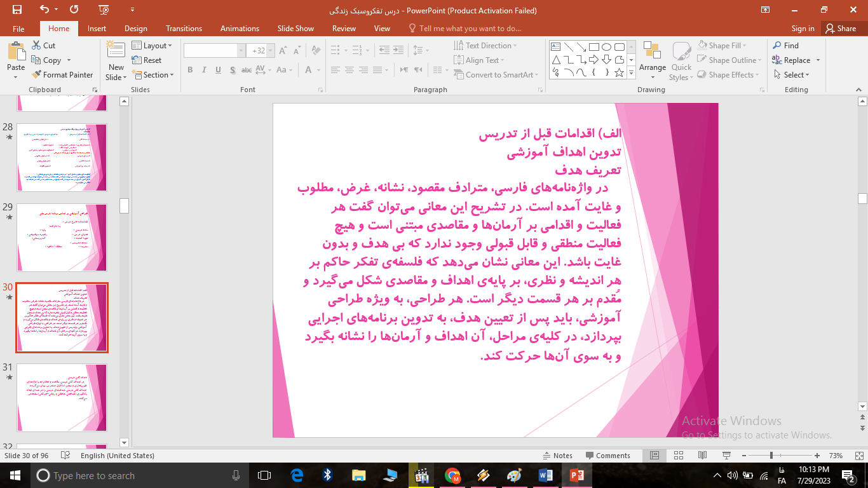Switch to the Transitions tab
The width and height of the screenshot is (868, 488).
point(184,29)
